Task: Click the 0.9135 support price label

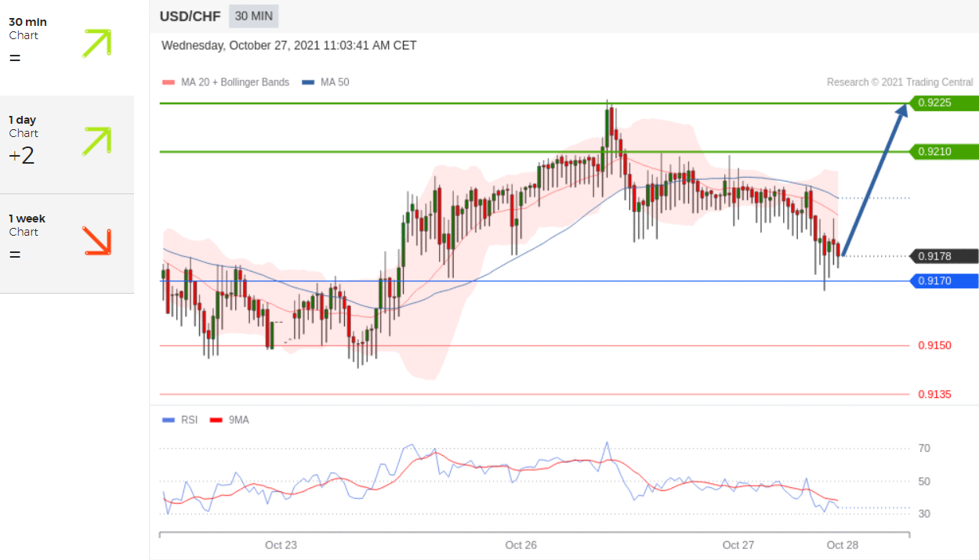Action: [934, 395]
